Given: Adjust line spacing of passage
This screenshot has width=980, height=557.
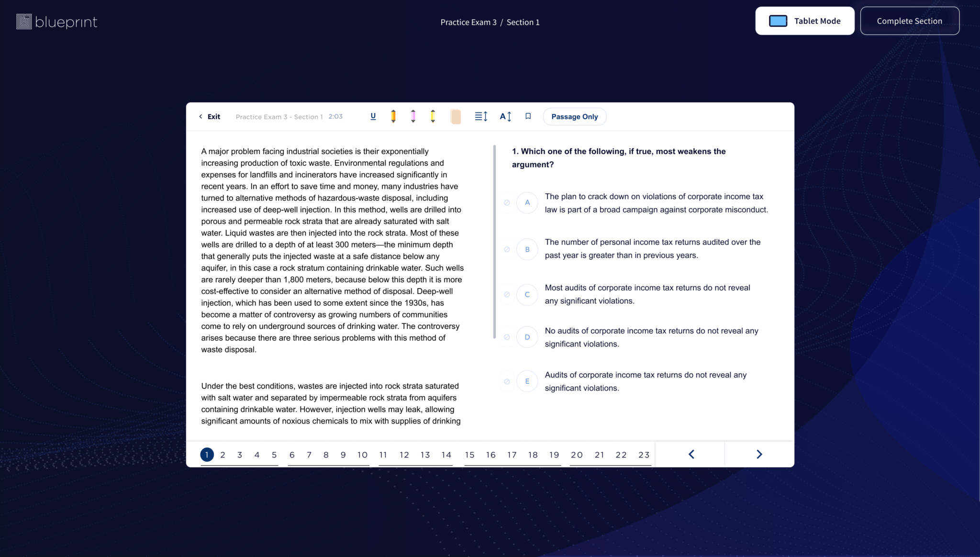Looking at the screenshot, I should pyautogui.click(x=481, y=116).
